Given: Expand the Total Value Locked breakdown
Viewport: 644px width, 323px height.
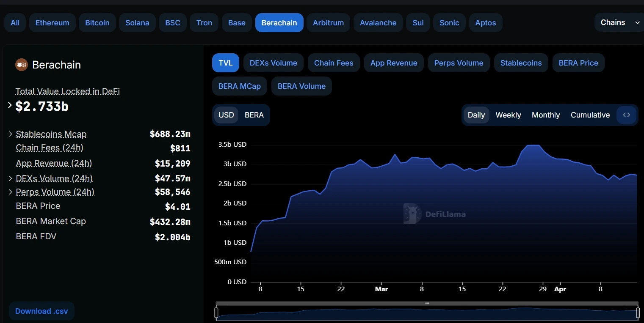Looking at the screenshot, I should [10, 105].
